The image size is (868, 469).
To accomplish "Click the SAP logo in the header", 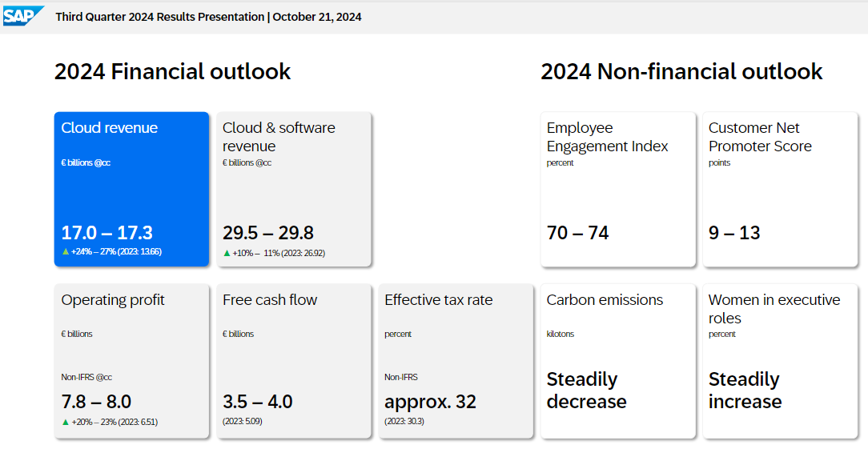I will point(24,15).
